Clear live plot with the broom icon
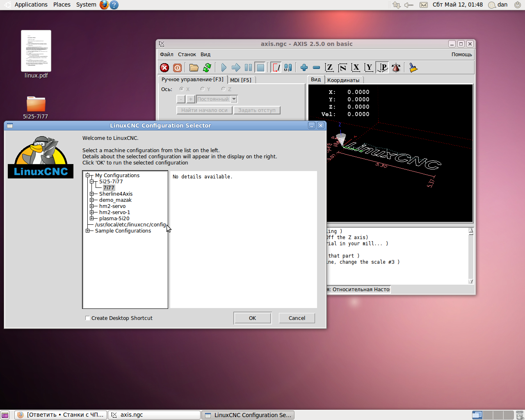This screenshot has height=420, width=525. [x=413, y=68]
